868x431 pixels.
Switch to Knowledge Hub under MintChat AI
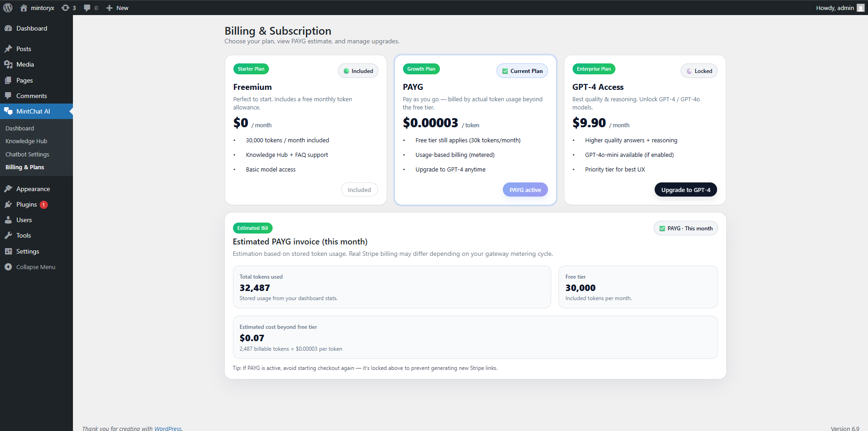(x=26, y=141)
